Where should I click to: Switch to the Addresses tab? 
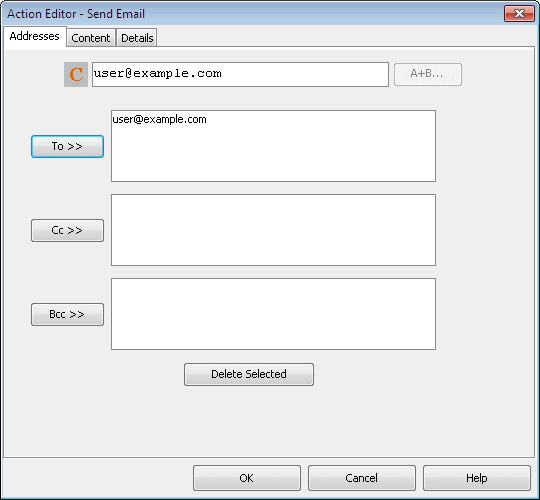point(34,36)
